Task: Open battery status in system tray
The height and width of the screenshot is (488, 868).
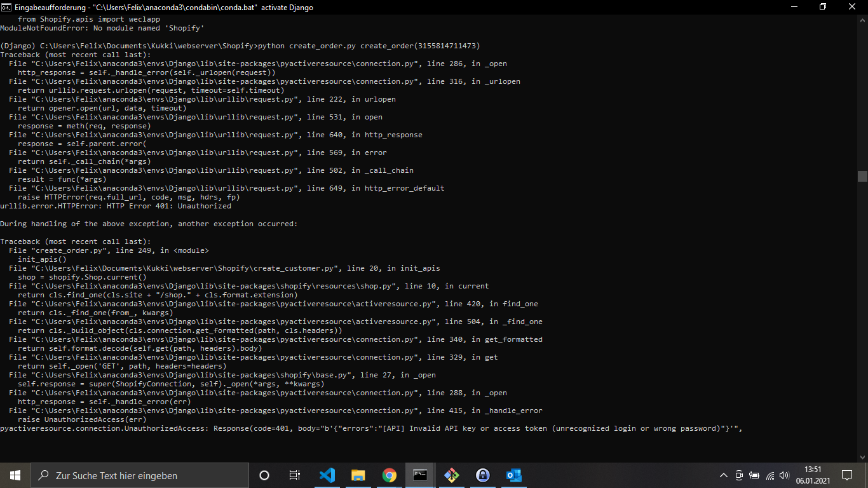Action: point(754,475)
